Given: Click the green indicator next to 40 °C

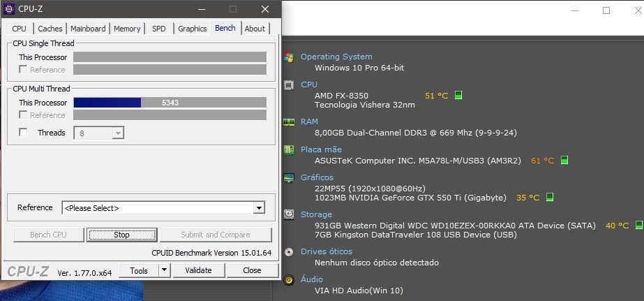Looking at the screenshot, I should [x=639, y=226].
